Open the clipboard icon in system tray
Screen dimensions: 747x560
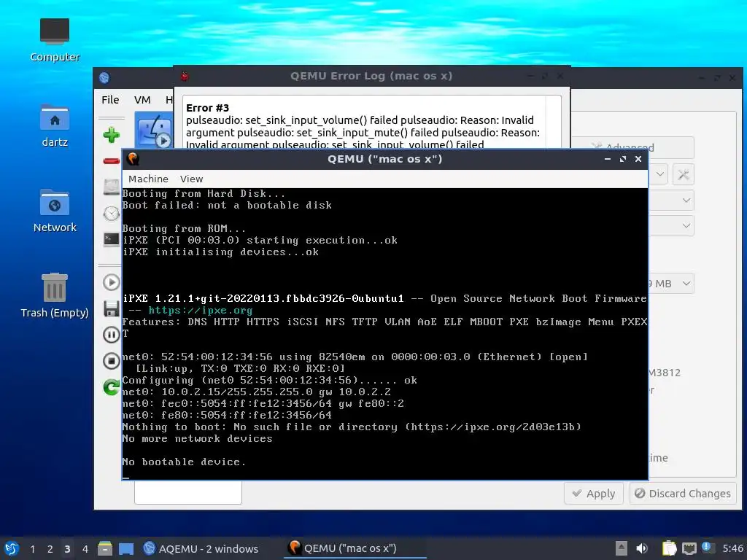click(669, 548)
